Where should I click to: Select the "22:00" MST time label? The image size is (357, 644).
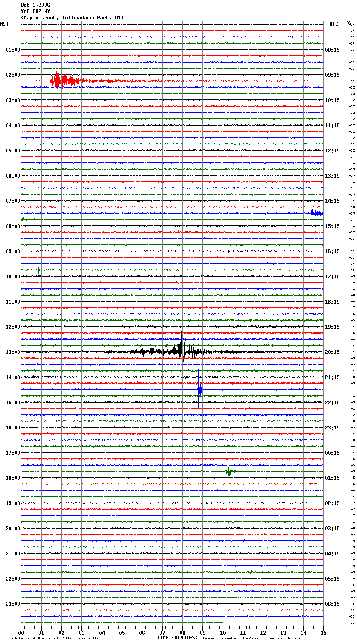pos(13,579)
